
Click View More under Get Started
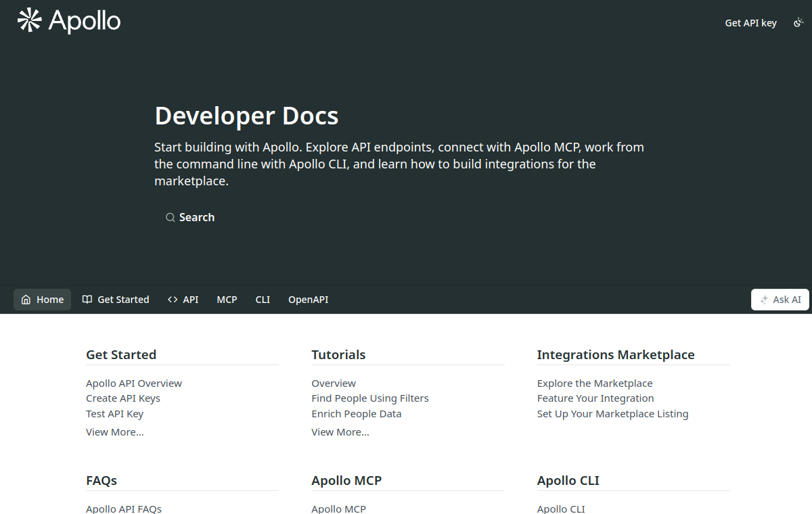115,432
